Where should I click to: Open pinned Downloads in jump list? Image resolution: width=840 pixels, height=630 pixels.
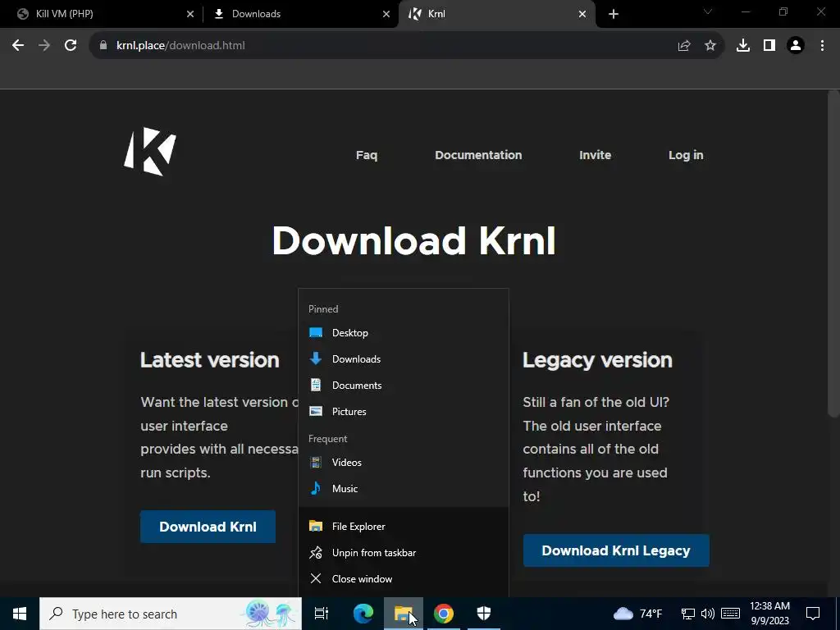tap(404, 359)
